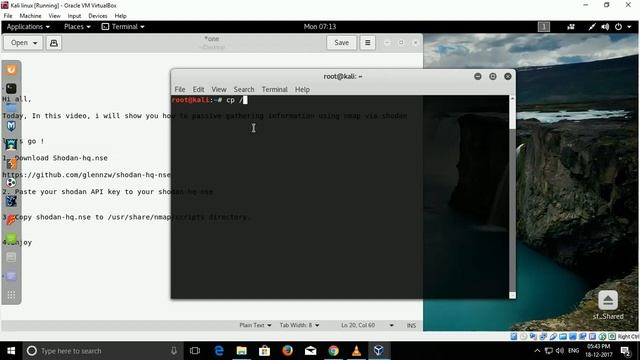This screenshot has height=360, width=640.
Task: Launch Metasploit shield icon in dock
Action: coord(11,126)
